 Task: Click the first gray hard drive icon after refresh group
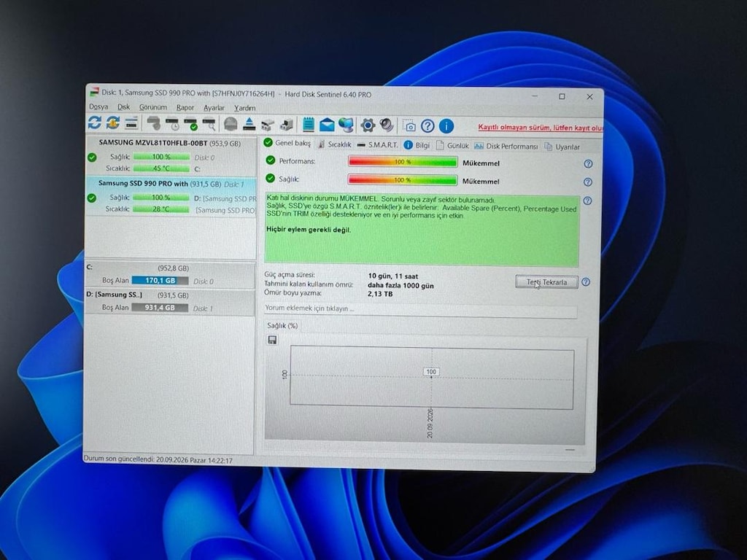click(153, 123)
